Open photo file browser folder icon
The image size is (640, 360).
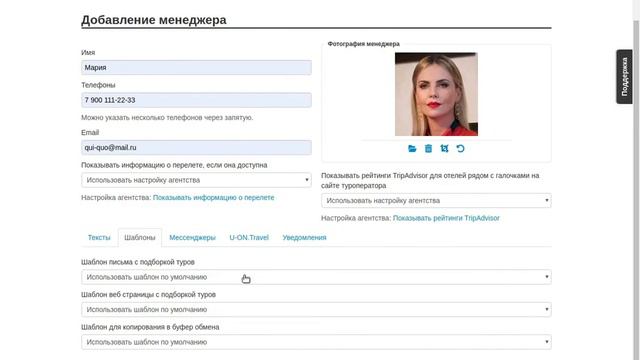tap(412, 149)
